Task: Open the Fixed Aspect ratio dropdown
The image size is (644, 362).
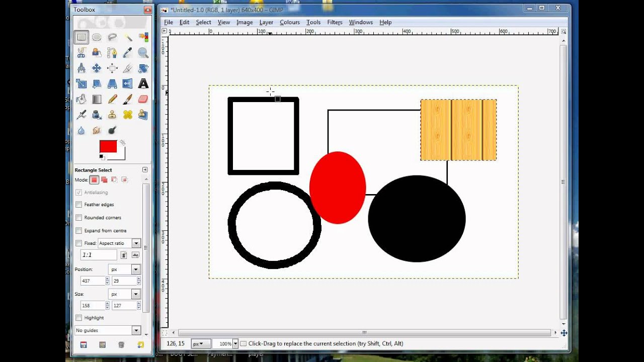Action: 136,243
